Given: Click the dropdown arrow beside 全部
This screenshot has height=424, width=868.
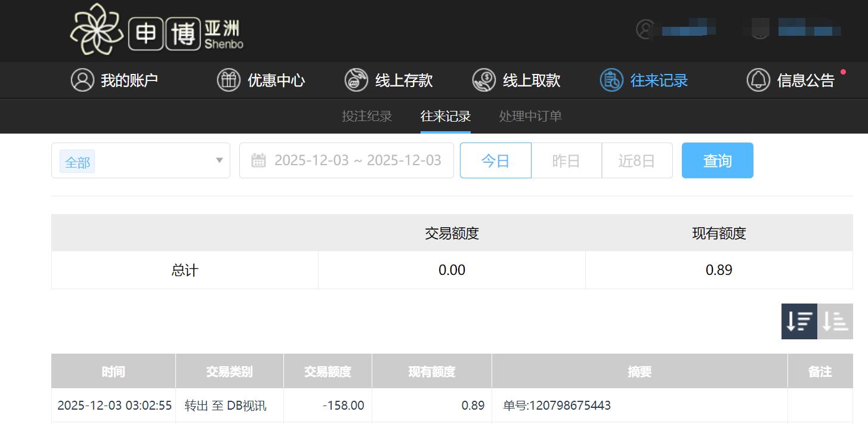Looking at the screenshot, I should tap(219, 160).
